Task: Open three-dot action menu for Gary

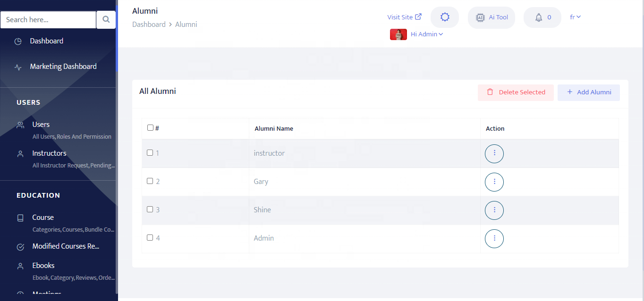Action: tap(494, 182)
